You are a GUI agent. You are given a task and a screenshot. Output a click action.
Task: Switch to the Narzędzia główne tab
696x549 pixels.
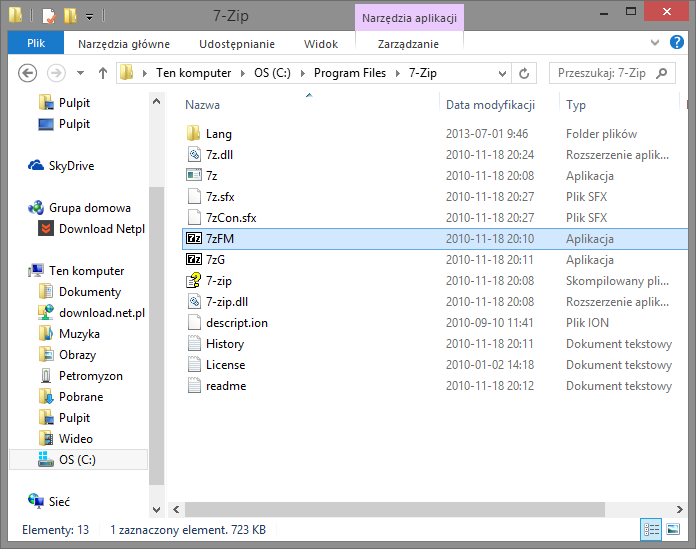tap(124, 44)
